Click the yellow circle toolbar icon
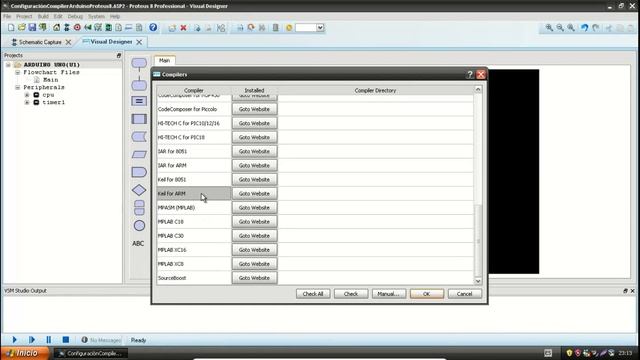This screenshot has width=640, height=360. click(x=289, y=28)
